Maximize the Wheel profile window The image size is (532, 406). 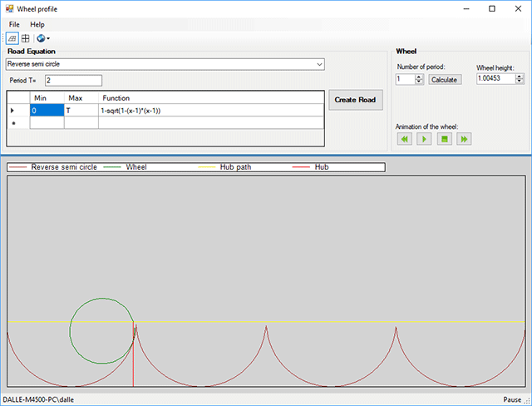(492, 9)
